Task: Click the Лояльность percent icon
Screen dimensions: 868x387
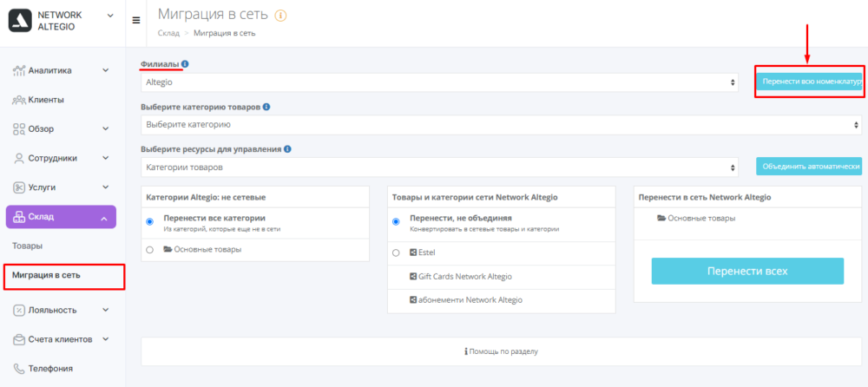Action: pyautogui.click(x=19, y=311)
